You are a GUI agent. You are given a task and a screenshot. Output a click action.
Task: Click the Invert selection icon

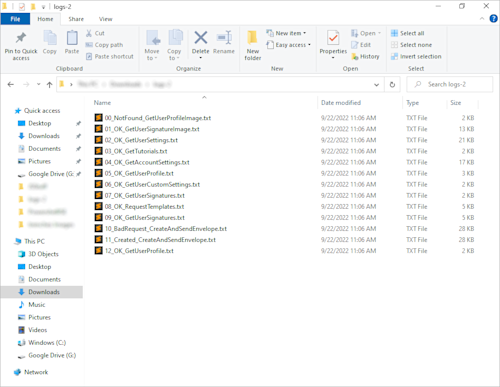[394, 56]
